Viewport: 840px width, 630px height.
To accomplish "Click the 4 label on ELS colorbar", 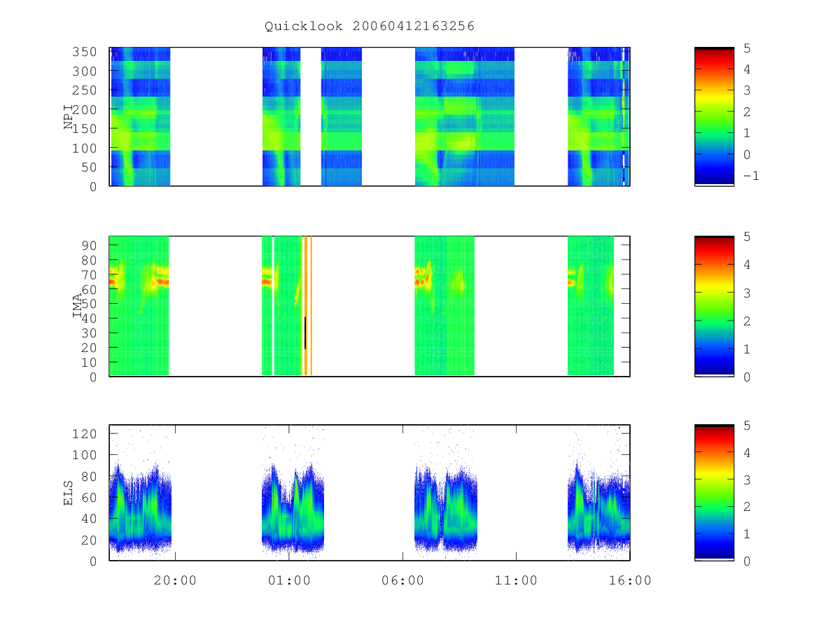I will (746, 453).
